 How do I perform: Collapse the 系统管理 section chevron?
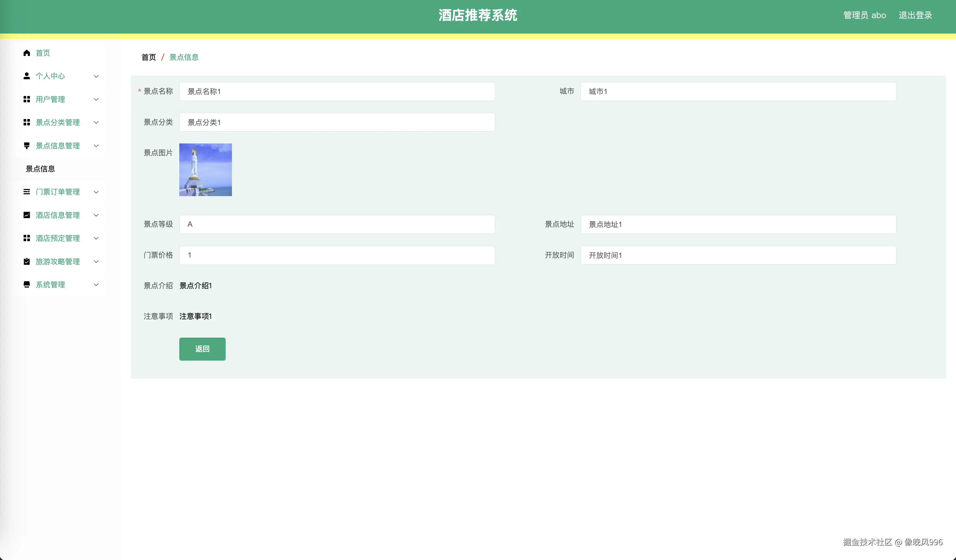(96, 285)
